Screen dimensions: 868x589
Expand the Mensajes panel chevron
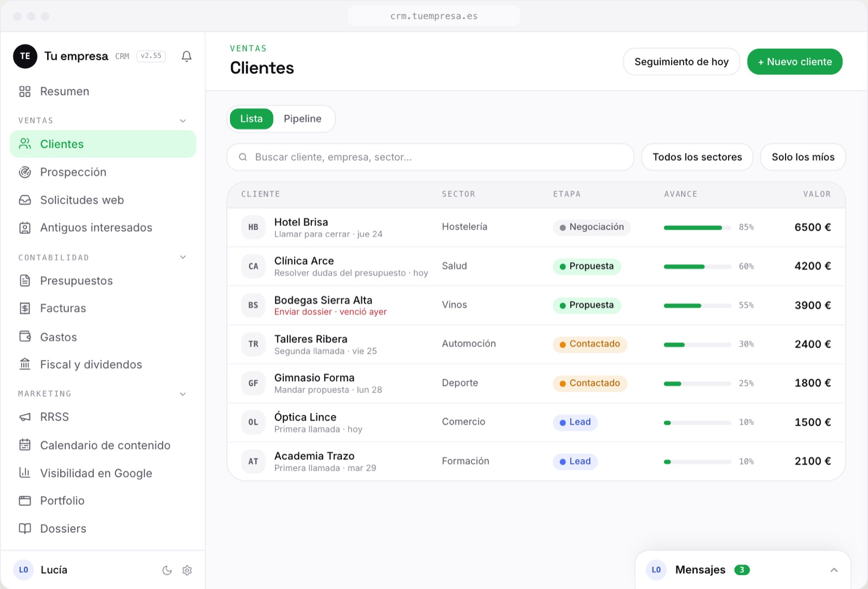tap(834, 570)
